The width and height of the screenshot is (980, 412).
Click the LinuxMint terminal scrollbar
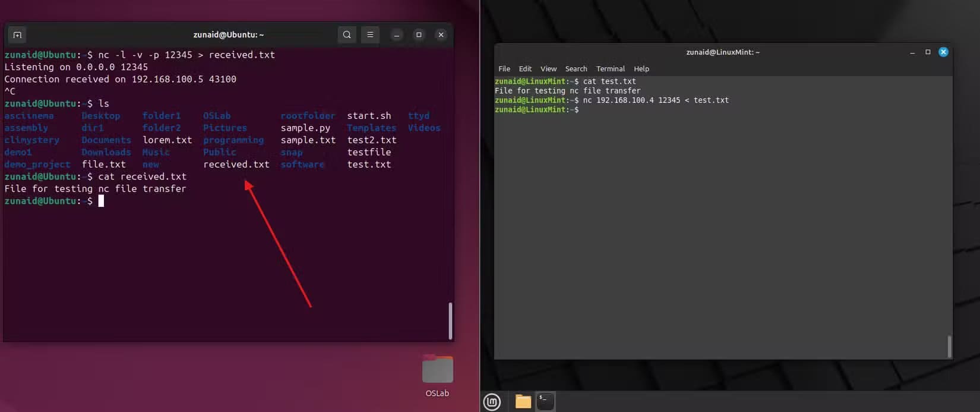949,347
